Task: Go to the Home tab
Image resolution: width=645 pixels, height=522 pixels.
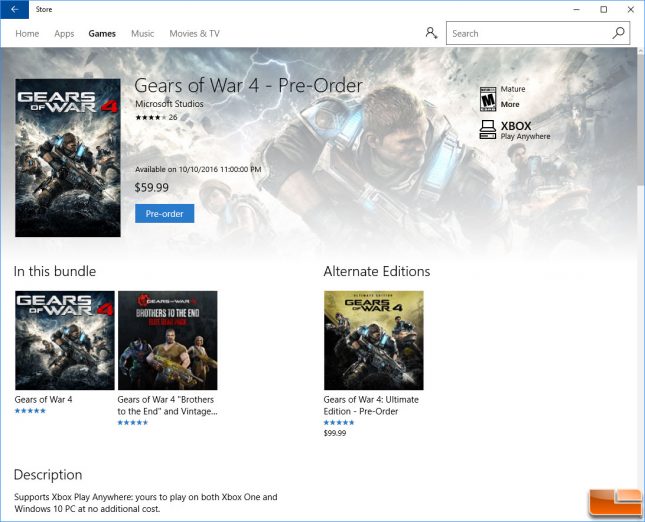Action: click(x=27, y=34)
